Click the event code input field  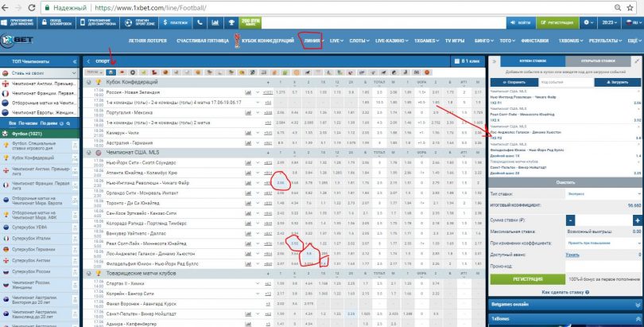566,82
